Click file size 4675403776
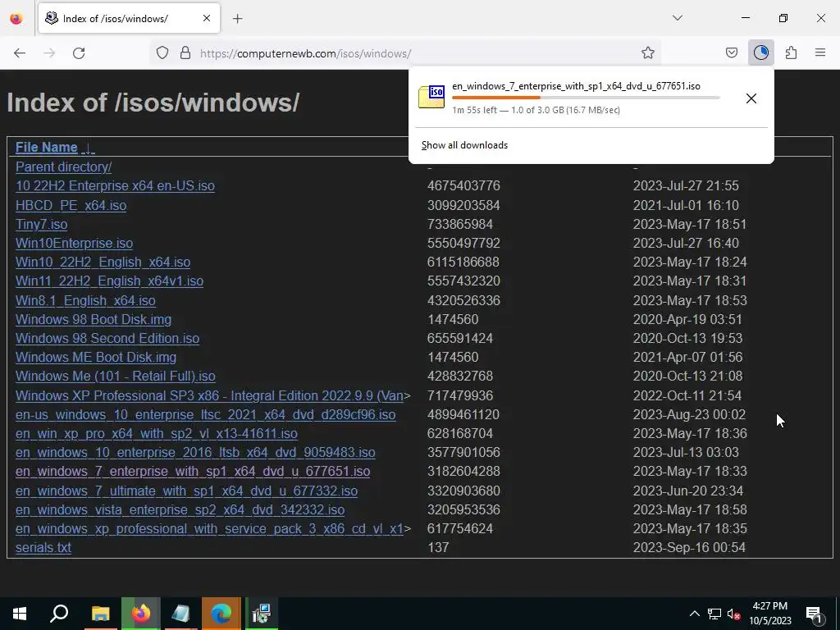The image size is (840, 630). pyautogui.click(x=463, y=186)
